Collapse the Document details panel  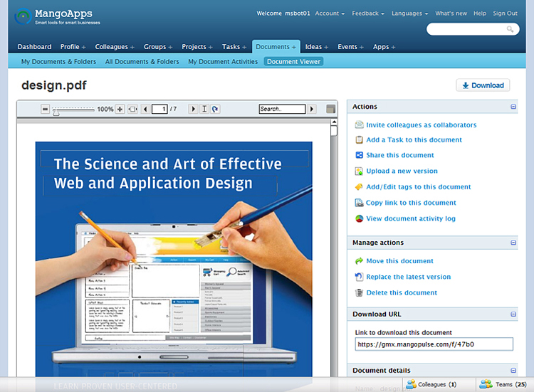[x=513, y=370]
